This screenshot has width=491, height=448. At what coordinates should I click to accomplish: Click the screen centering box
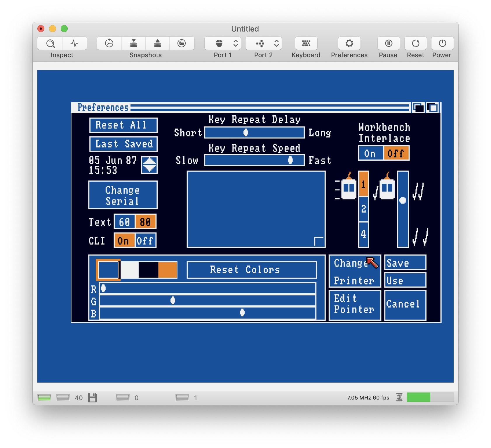point(256,209)
